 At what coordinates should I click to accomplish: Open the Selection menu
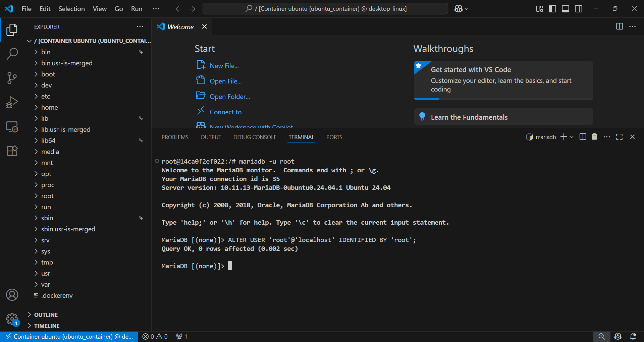click(x=71, y=9)
